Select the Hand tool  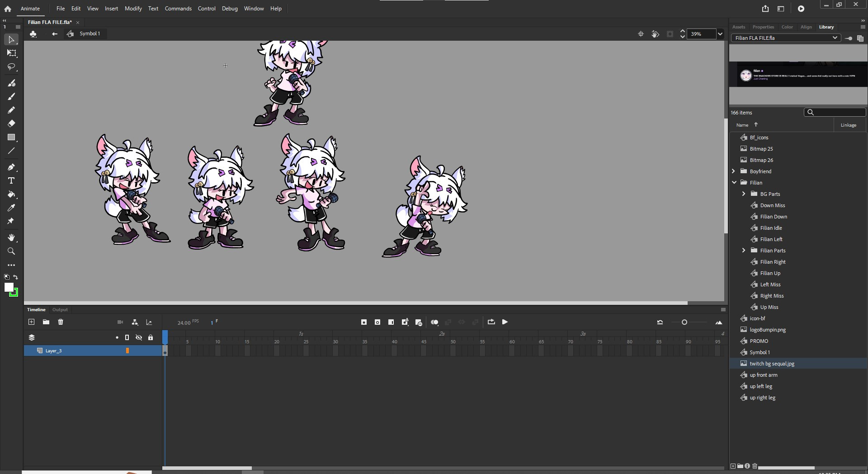point(11,237)
